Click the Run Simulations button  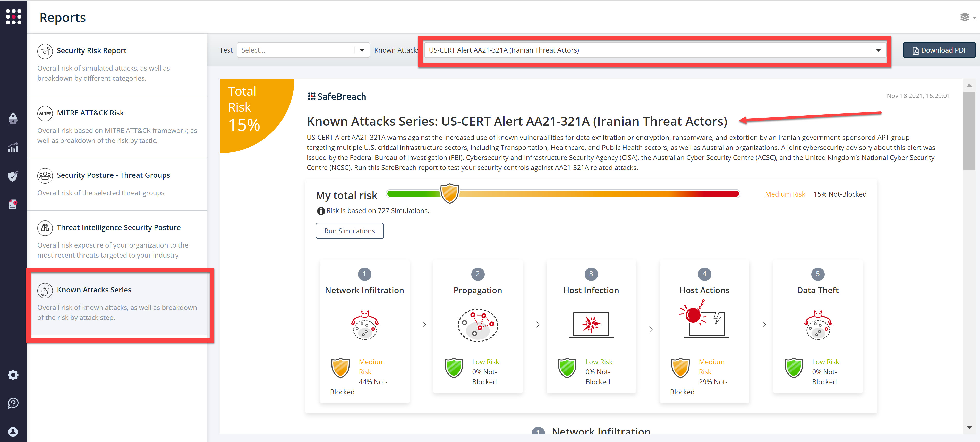(349, 231)
